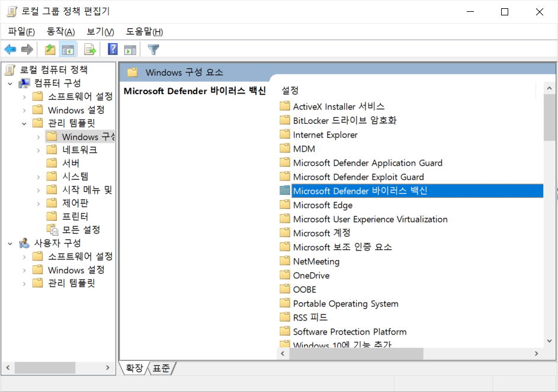Click the list pane down scroll arrow
The height and width of the screenshot is (392, 558).
(549, 340)
